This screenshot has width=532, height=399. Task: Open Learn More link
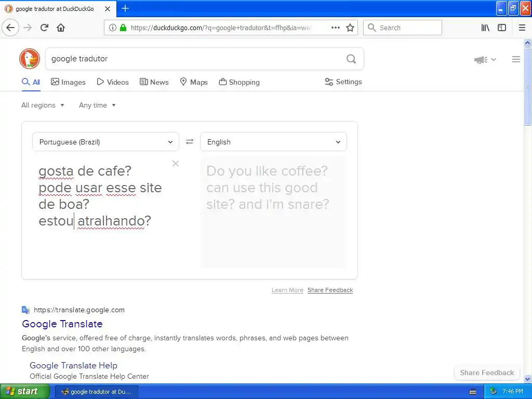point(287,290)
